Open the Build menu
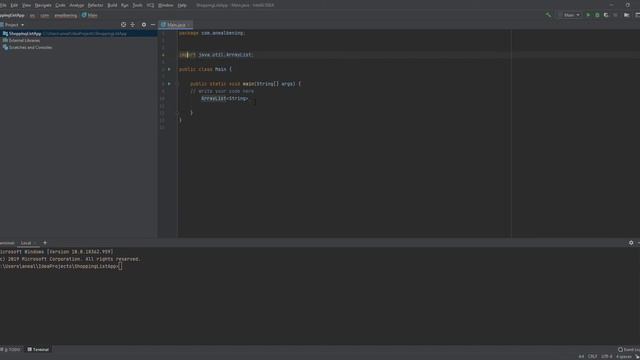Screen dimensions: 640x360 coord(112,5)
